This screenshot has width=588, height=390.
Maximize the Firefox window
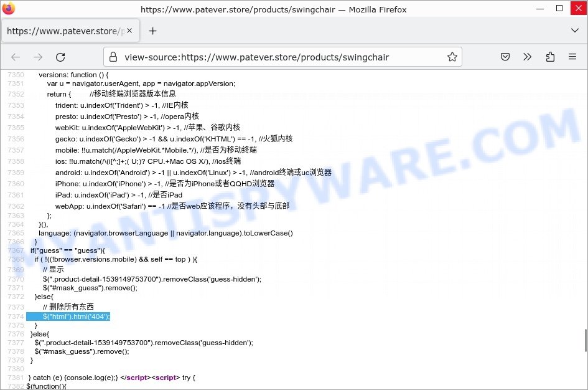(559, 9)
